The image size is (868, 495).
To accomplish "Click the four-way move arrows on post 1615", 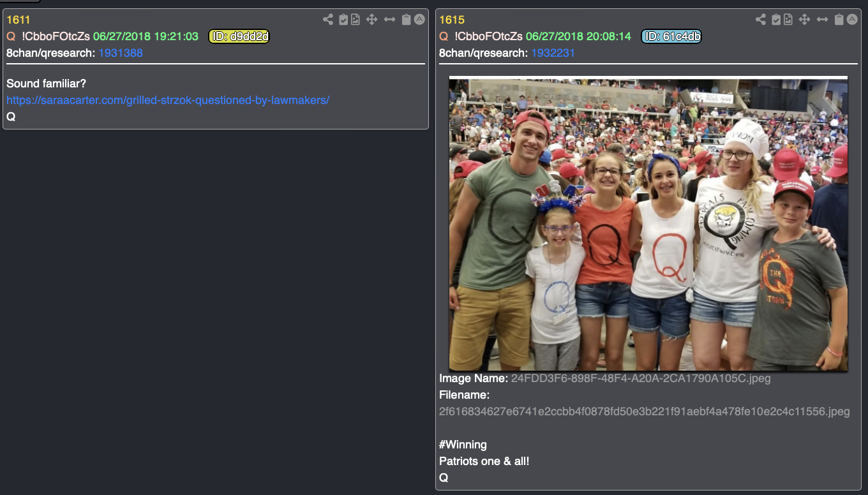I will pyautogui.click(x=805, y=20).
